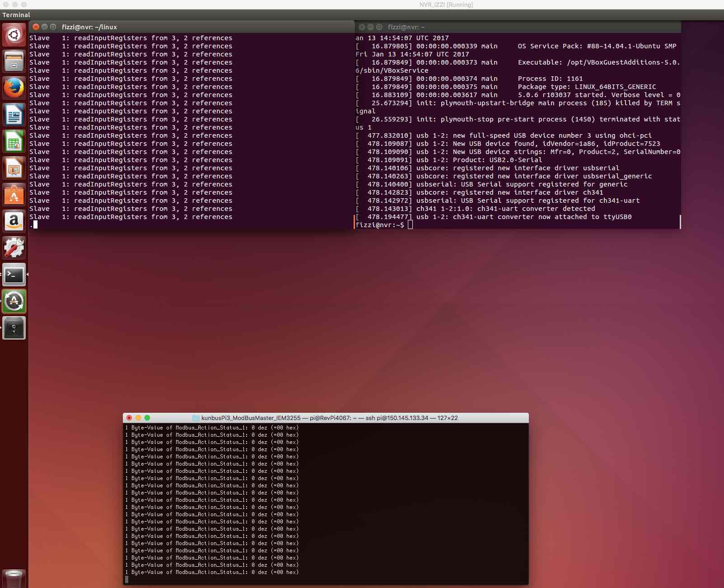Click last Modbus_Action_Status_1 output line

212,572
